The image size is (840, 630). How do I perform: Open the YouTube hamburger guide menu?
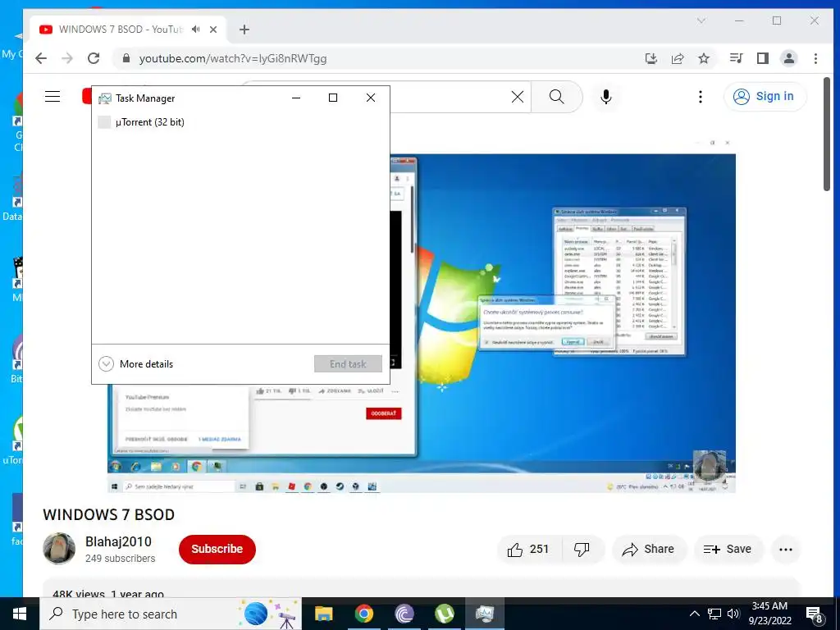(x=52, y=97)
